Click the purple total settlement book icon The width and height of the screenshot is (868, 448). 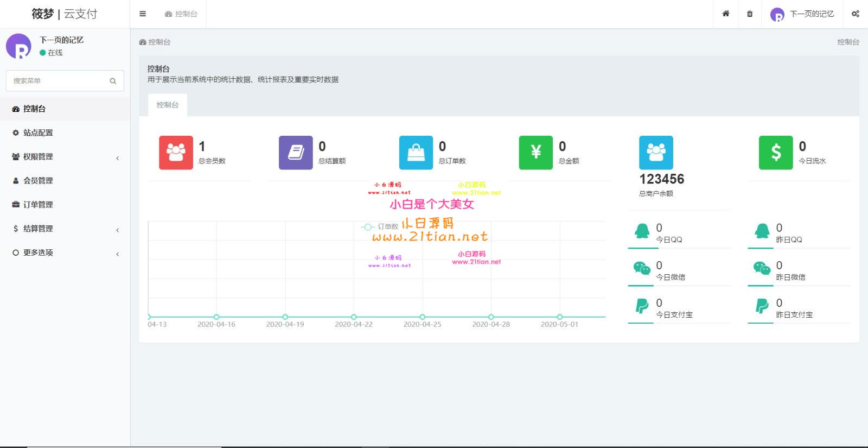coord(296,153)
